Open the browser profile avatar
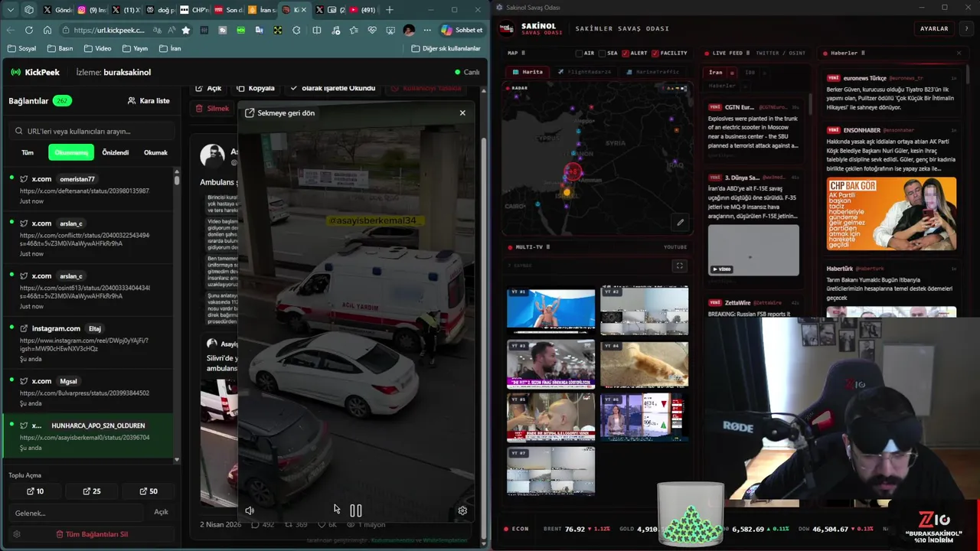Screen dimensions: 980x551 [409, 30]
